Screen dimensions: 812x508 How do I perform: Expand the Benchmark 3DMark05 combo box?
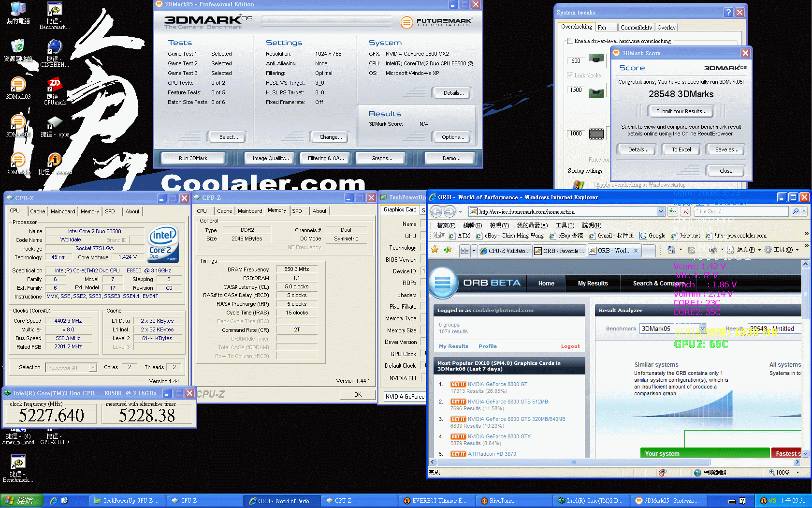pyautogui.click(x=703, y=329)
